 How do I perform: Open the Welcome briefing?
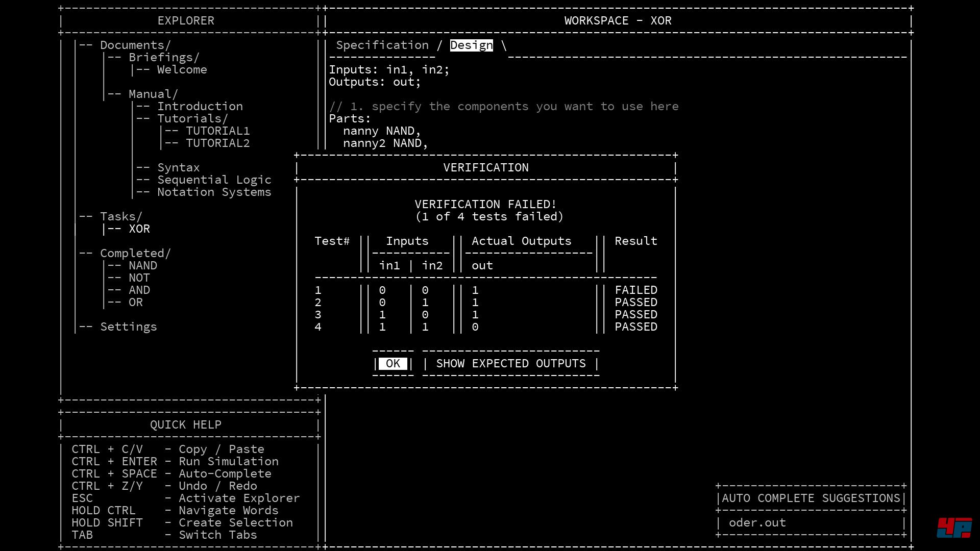182,69
